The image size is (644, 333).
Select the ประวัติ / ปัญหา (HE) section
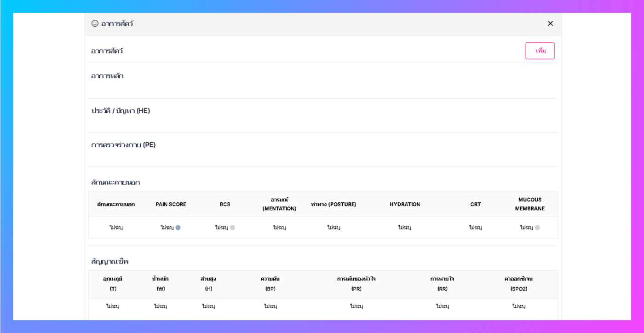[x=121, y=111]
